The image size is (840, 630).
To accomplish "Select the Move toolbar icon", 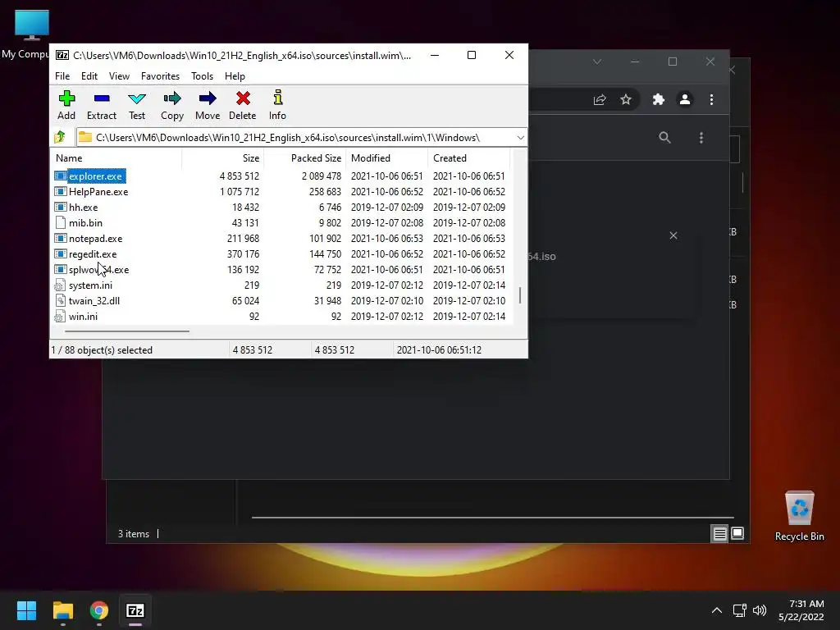I will (208, 105).
